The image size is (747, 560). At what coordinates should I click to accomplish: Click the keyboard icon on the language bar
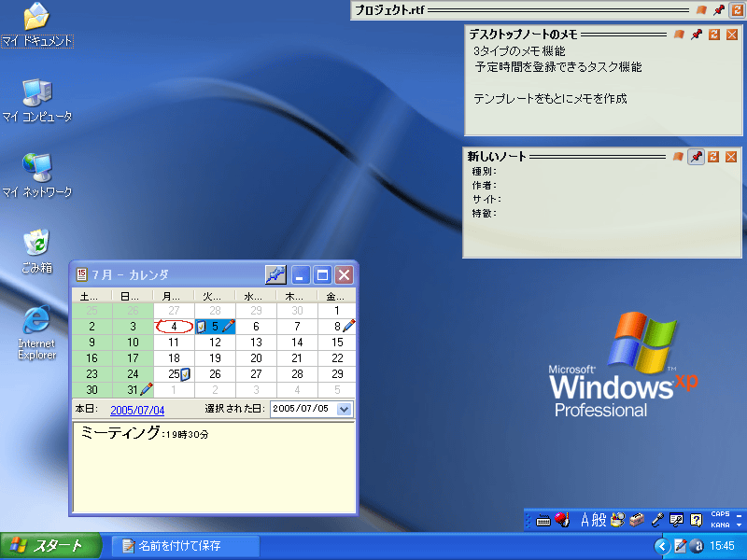coord(543,521)
